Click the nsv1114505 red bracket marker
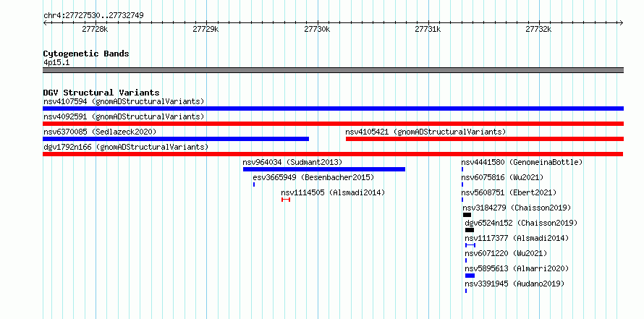 pyautogui.click(x=286, y=200)
